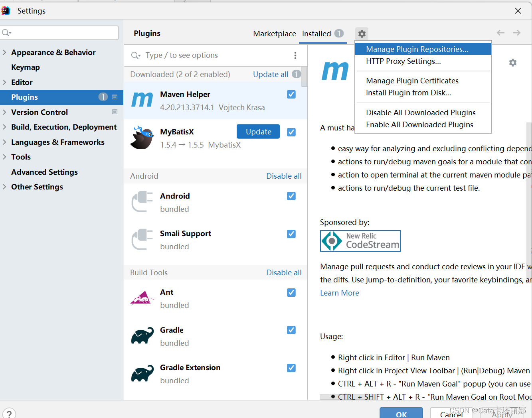Screen dimensions: 532x418
Task: Click the large Maven Helper logo in details
Action: click(335, 71)
